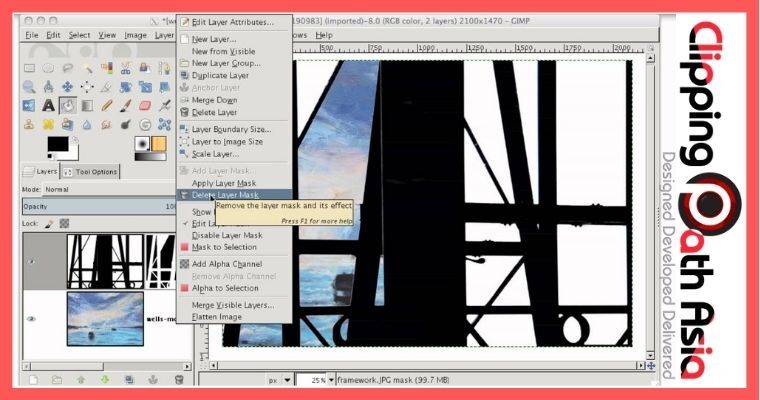This screenshot has height=400, width=760.
Task: Select the Pencil tool
Action: click(107, 105)
